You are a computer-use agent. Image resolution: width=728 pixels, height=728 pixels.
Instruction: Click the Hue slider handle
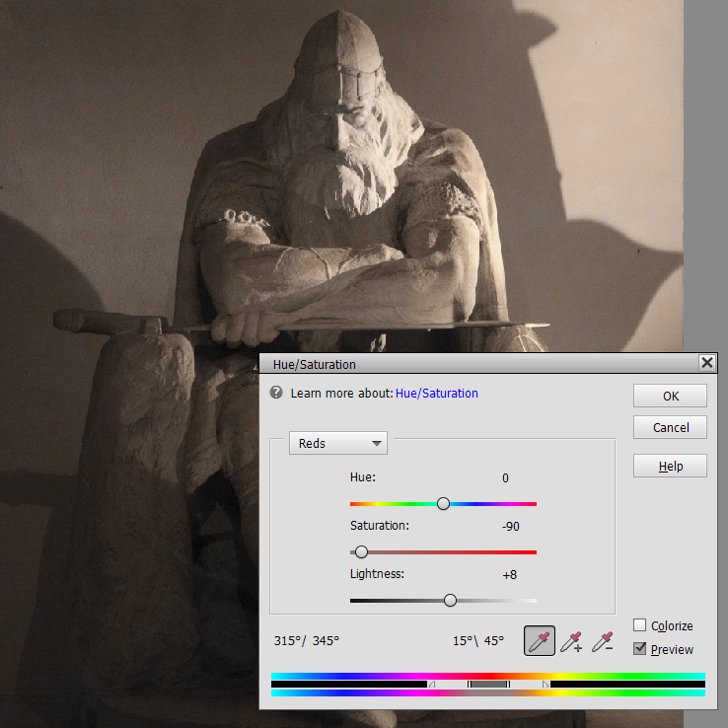tap(443, 503)
